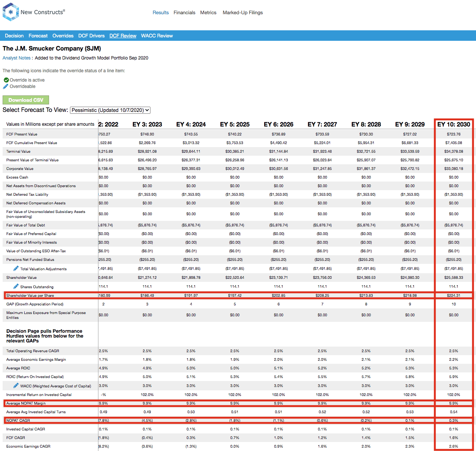Click the 'EY 5: 2025' column header
The height and width of the screenshot is (451, 476).
tap(235, 124)
